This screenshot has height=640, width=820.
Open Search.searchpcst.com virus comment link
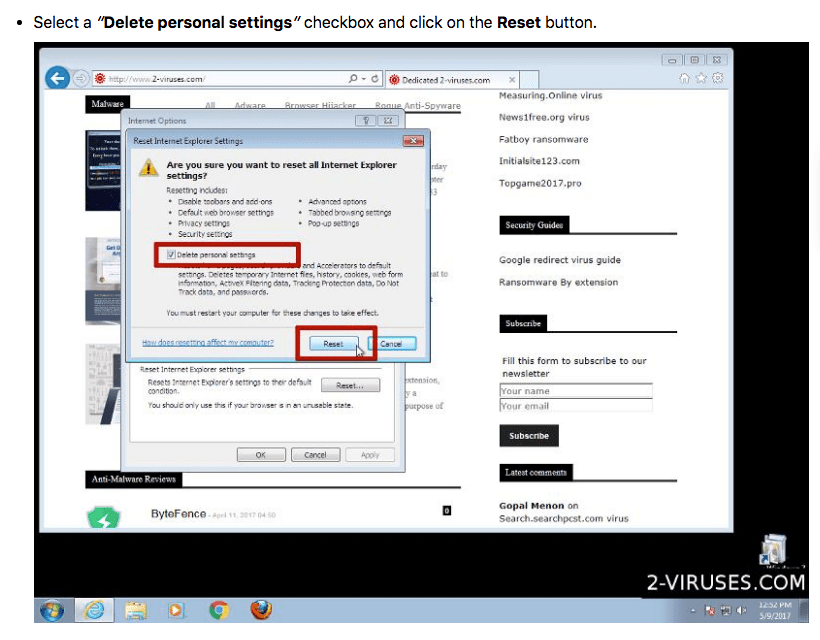(563, 519)
